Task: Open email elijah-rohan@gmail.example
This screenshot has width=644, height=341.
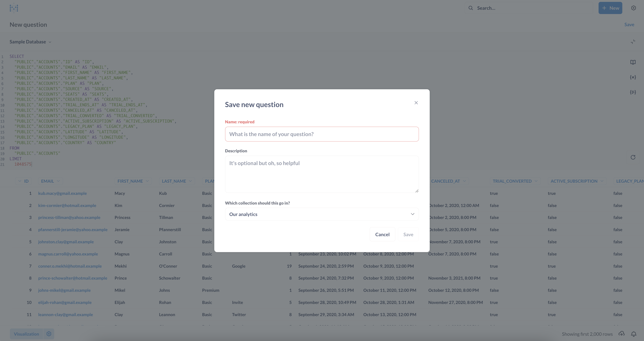Action: tap(65, 302)
